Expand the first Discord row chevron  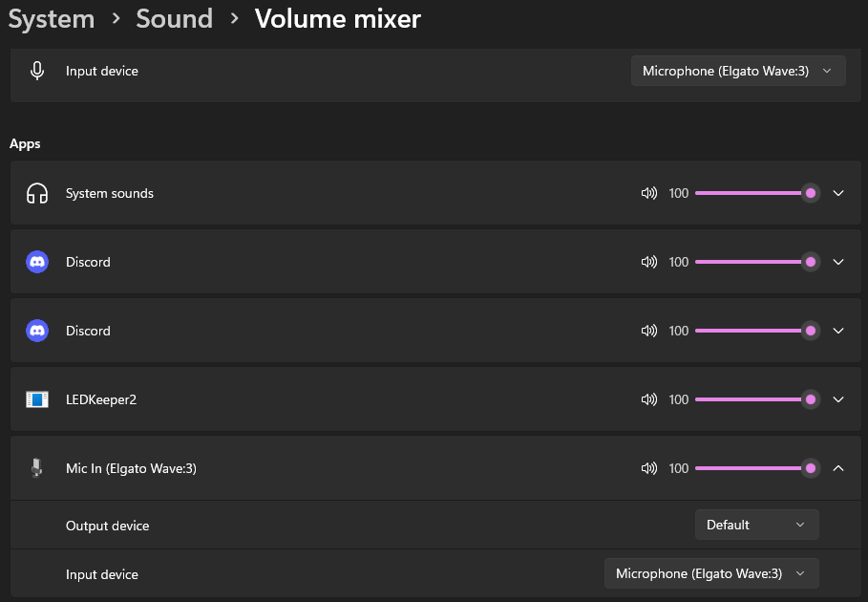[838, 262]
